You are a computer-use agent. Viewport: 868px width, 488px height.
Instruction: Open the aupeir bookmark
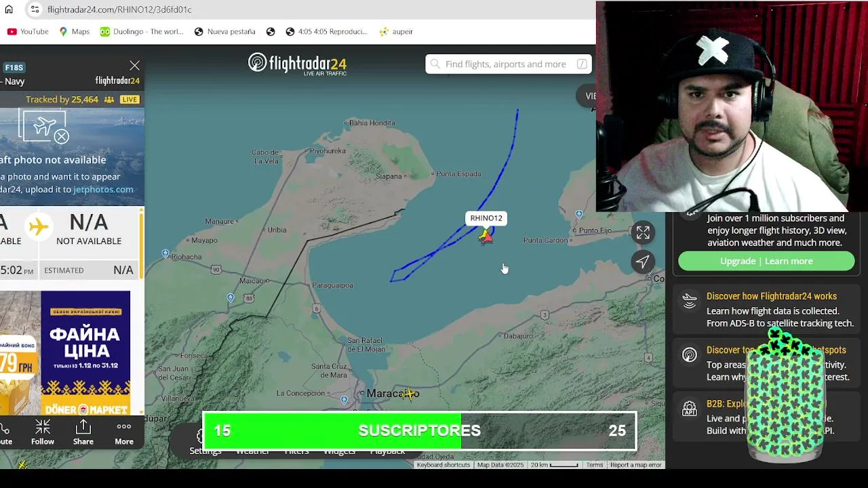[x=396, y=31]
